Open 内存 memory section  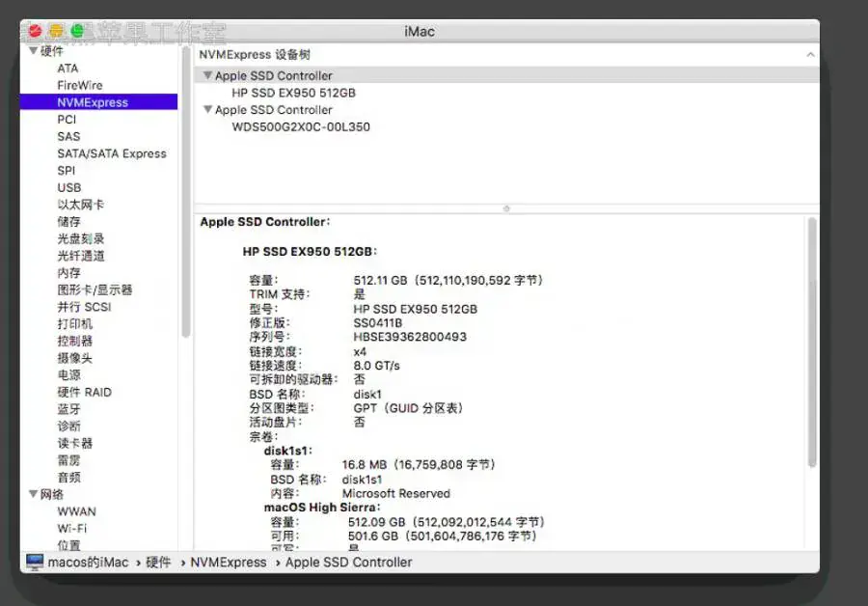coord(68,272)
